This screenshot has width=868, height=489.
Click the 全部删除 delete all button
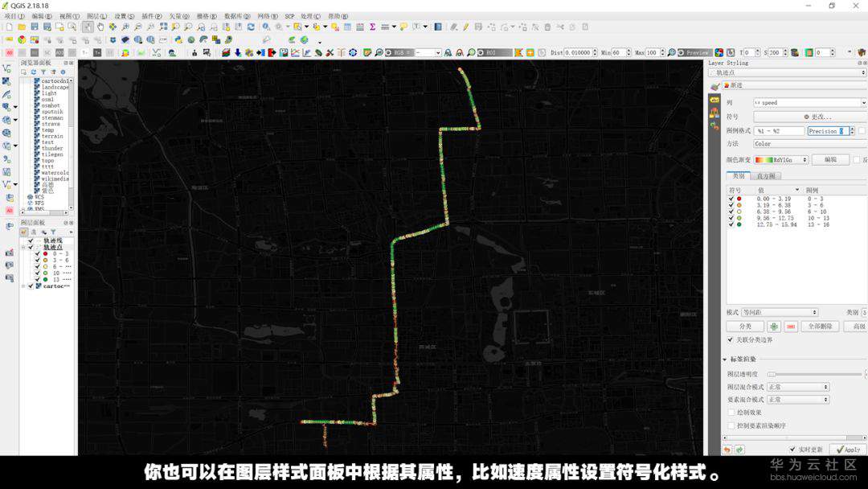[x=820, y=327]
